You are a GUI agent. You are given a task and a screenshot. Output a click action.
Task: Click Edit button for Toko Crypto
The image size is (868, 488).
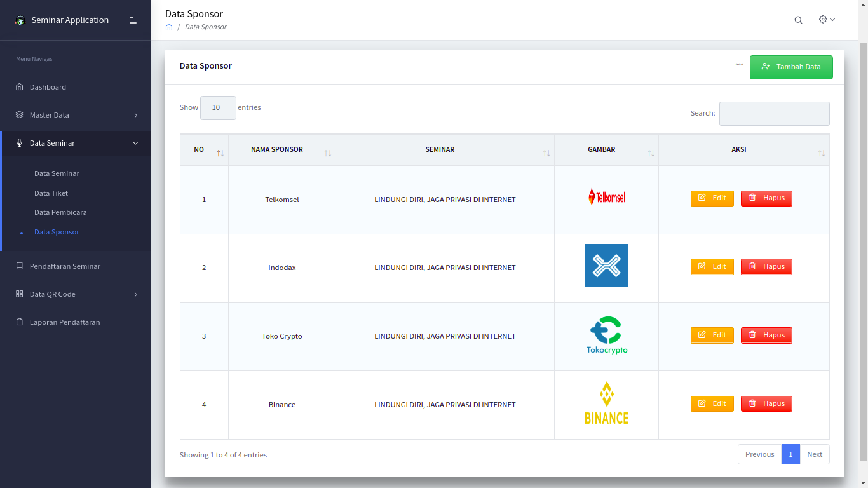pos(712,335)
